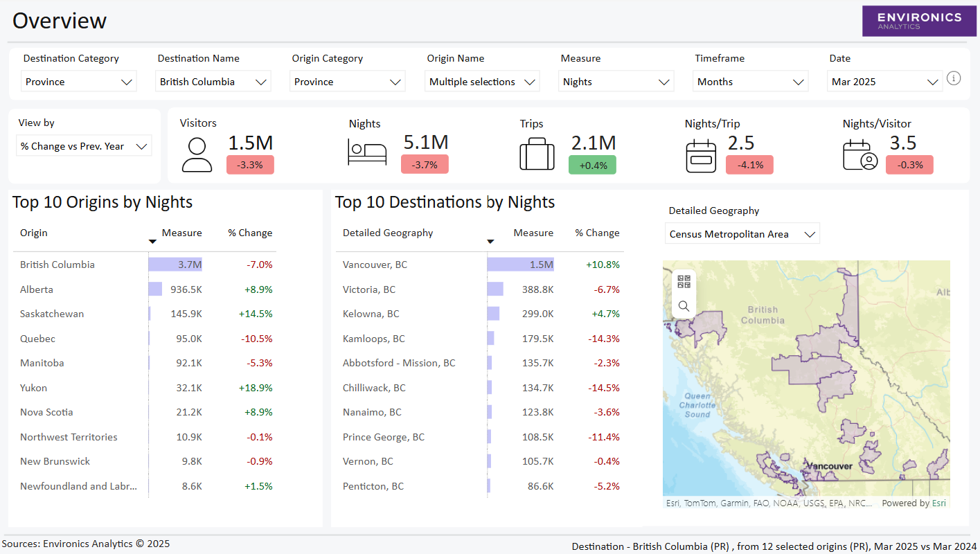
Task: Click the Nights/Visitor calendar icon
Action: click(x=859, y=154)
